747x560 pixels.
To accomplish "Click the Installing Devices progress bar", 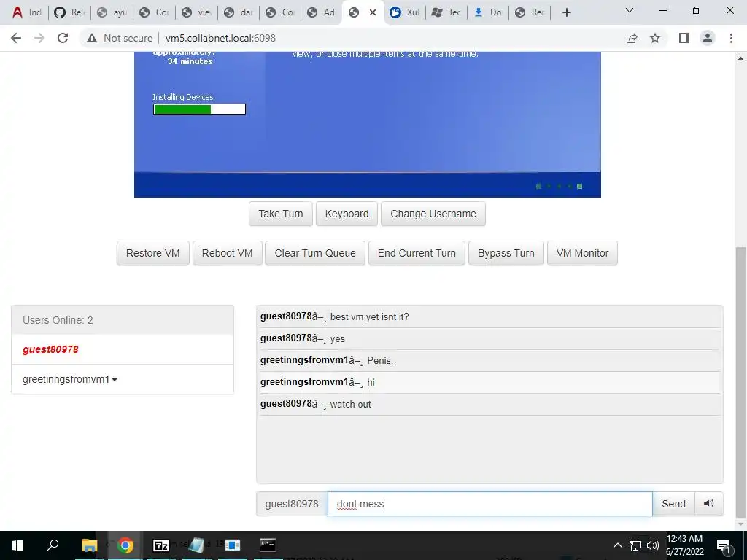I will 199,109.
